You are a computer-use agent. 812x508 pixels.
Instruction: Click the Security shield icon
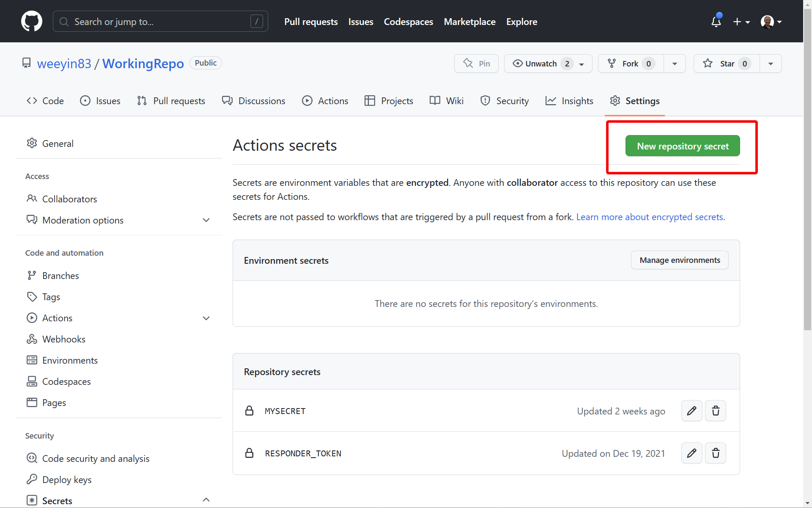485,101
